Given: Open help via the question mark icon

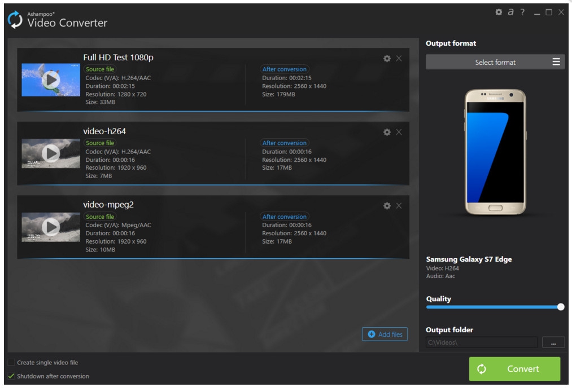Looking at the screenshot, I should point(522,12).
